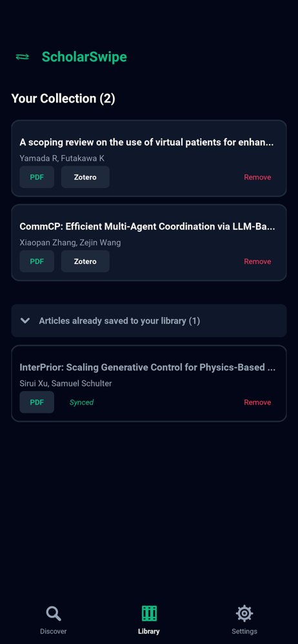This screenshot has height=644, width=298.
Task: Toggle the 'Articles already saved to your library' section
Action: (149, 321)
